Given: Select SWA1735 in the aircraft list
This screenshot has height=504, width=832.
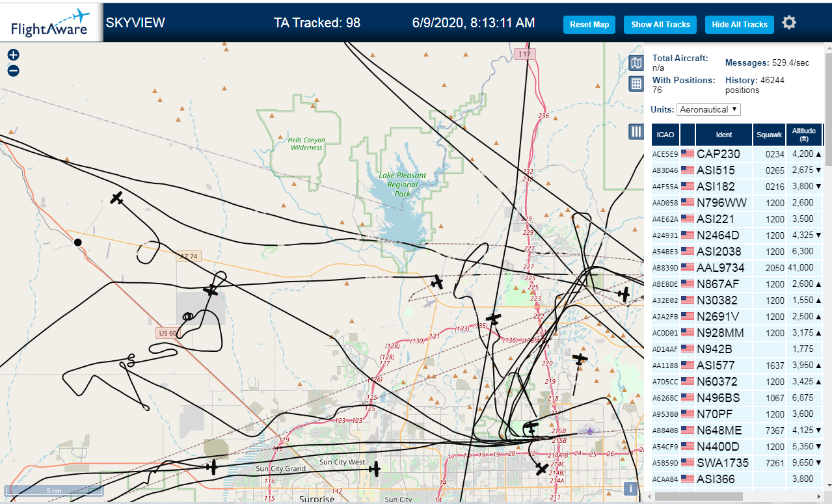Looking at the screenshot, I should (x=723, y=463).
